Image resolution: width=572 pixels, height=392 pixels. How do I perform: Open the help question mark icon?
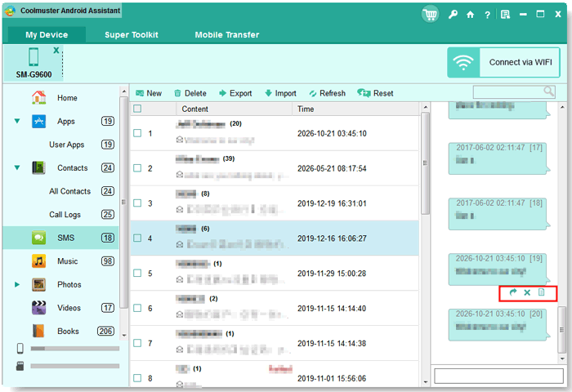[x=487, y=15]
